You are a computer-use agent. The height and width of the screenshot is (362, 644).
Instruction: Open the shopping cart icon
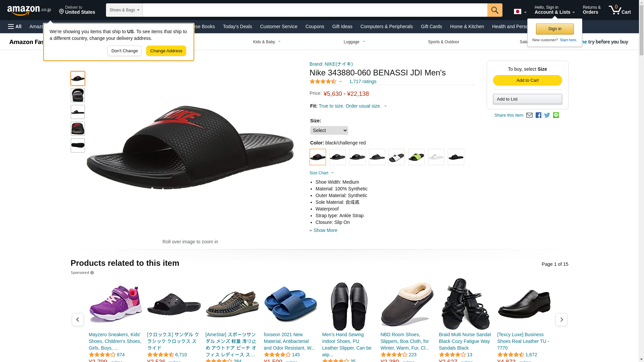[620, 10]
